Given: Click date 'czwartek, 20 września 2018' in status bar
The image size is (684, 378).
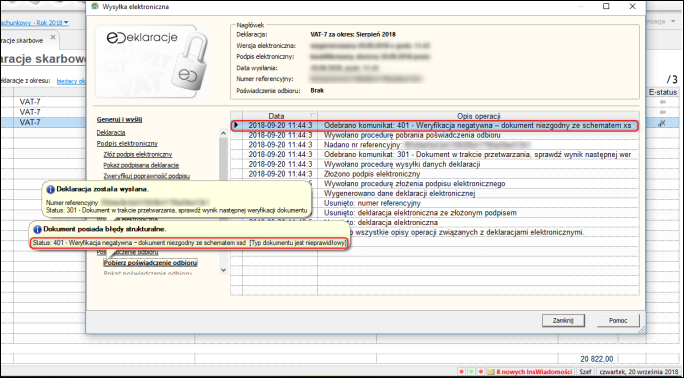Looking at the screenshot, I should coord(639,372).
